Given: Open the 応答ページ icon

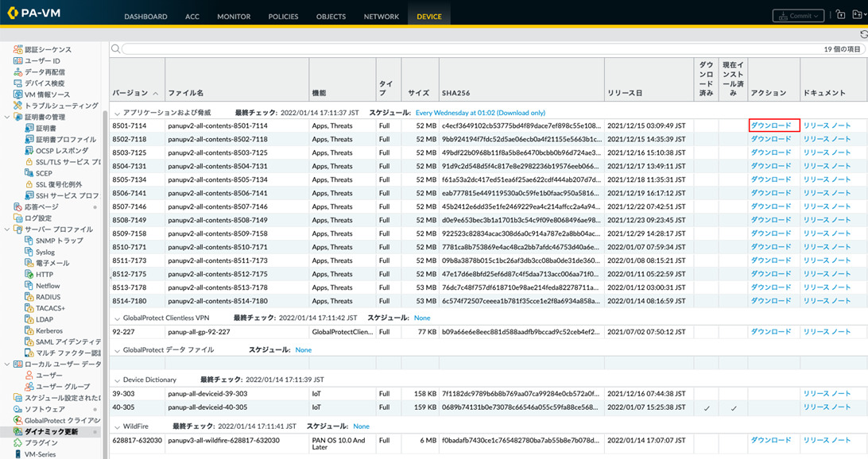Looking at the screenshot, I should click(x=17, y=206).
